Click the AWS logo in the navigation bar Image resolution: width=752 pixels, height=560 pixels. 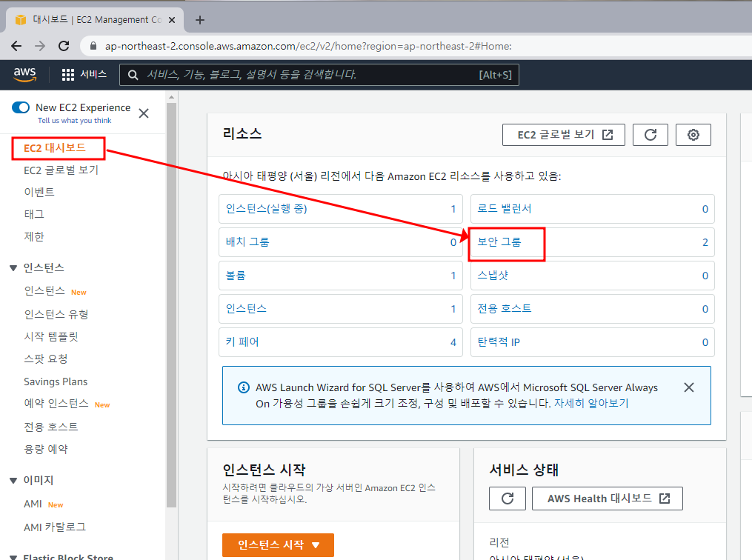click(24, 74)
